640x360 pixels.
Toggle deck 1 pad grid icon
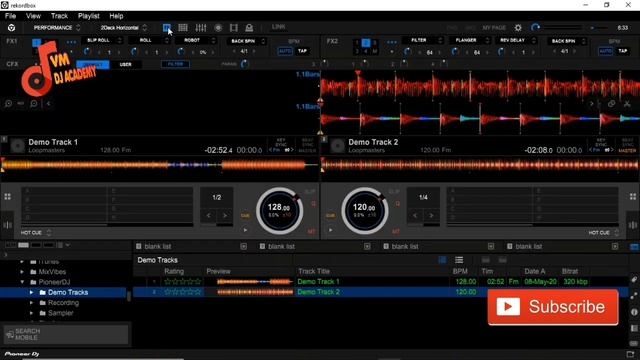(7, 197)
